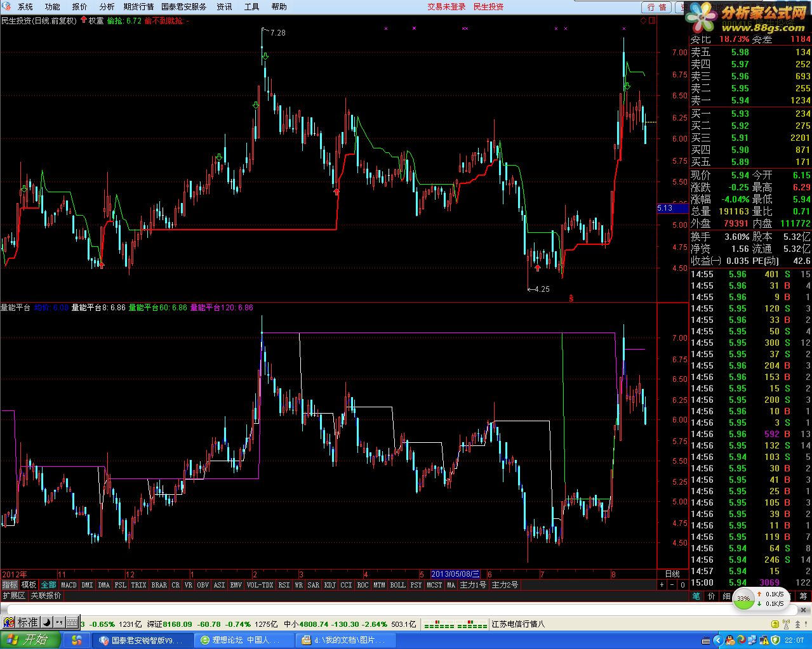The height and width of the screenshot is (649, 812).
Task: Click the plus button beside indicator tabs
Action: [662, 585]
